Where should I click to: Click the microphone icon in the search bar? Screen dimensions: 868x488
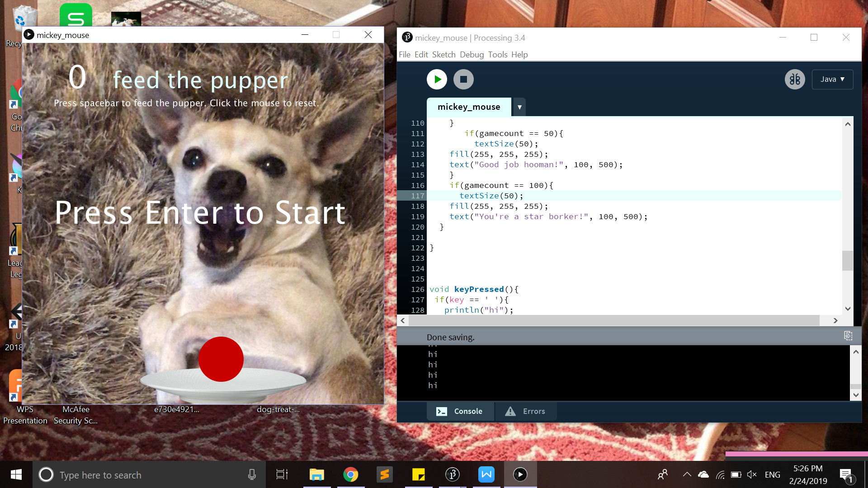[x=252, y=474]
